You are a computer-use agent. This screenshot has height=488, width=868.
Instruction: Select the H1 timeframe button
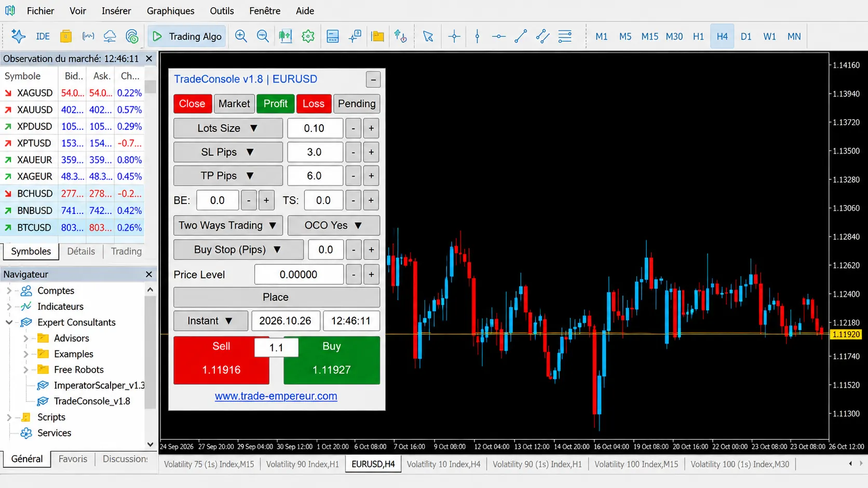pyautogui.click(x=698, y=36)
